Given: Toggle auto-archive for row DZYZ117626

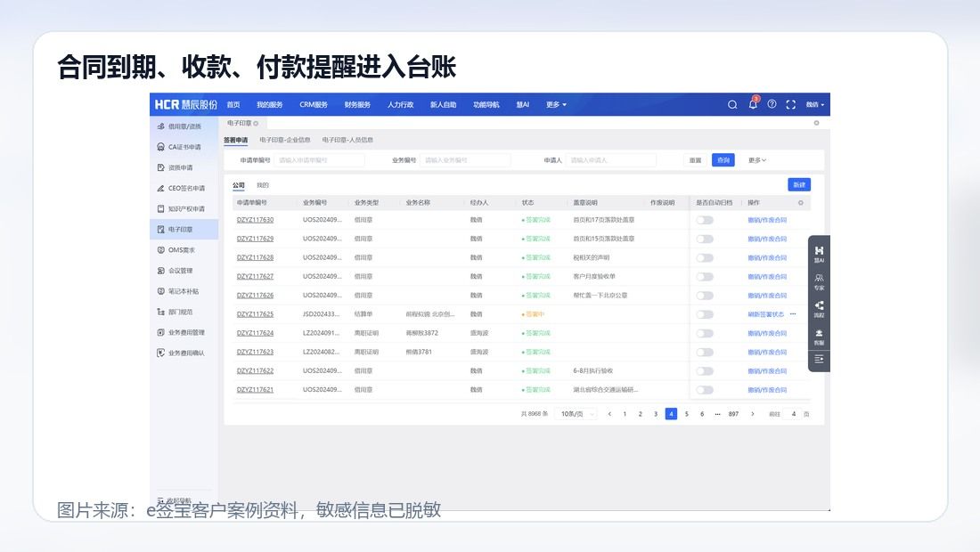Looking at the screenshot, I should pyautogui.click(x=705, y=296).
